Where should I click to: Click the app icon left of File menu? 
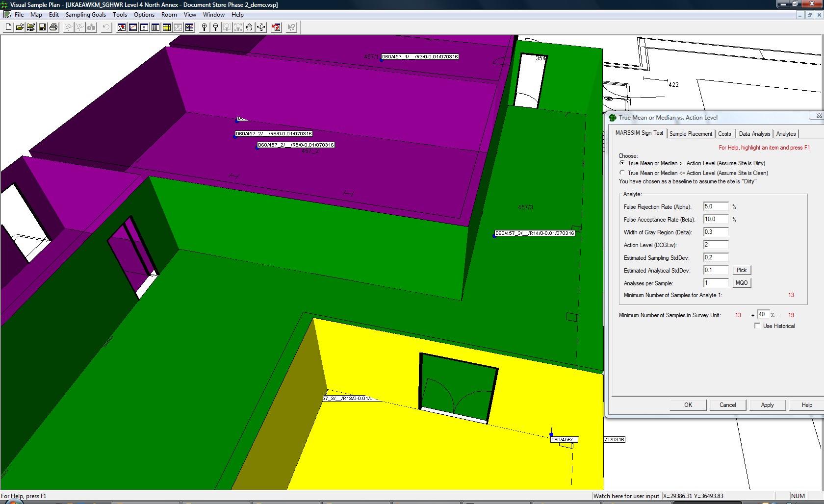[7, 14]
